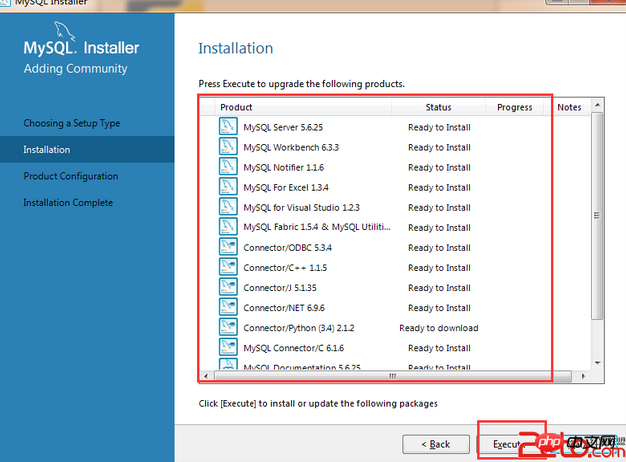This screenshot has height=462, width=626.
Task: Select the MySQL Server 5.6.25 row text
Action: pos(283,127)
